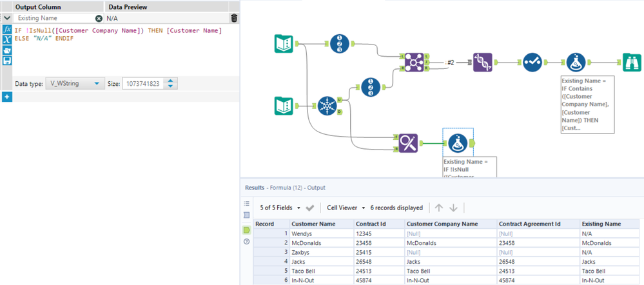
Task: Click inside the formula expression editor
Action: (126, 52)
